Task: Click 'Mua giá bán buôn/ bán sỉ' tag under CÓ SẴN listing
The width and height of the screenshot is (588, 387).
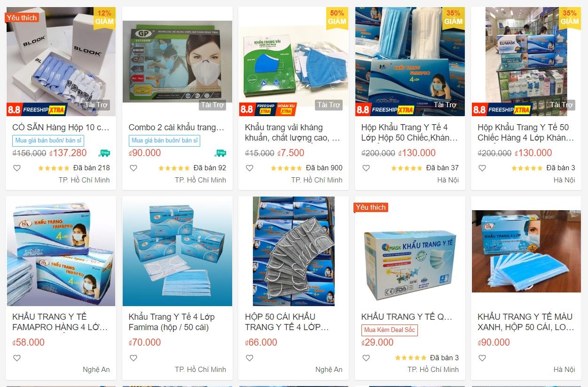Action: click(x=48, y=141)
